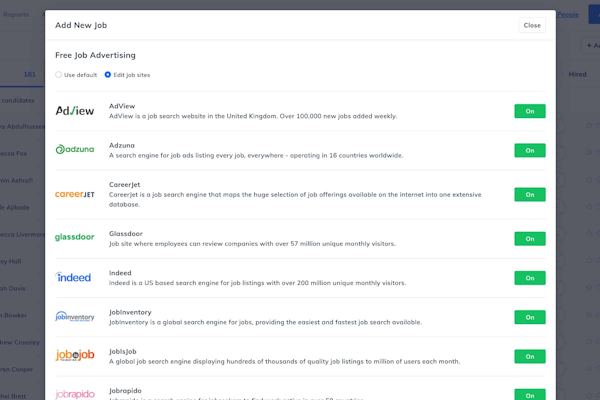
Task: Switch off CareerJet advertising toggle
Action: [529, 194]
